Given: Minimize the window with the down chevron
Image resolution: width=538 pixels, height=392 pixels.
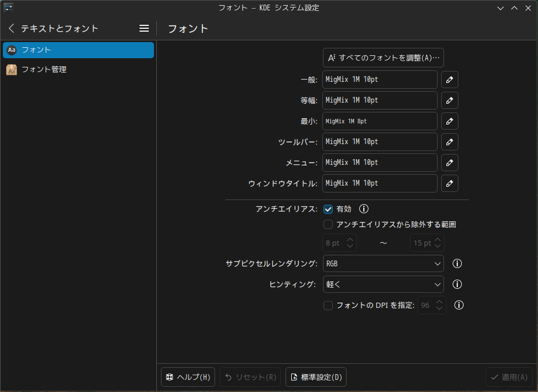Looking at the screenshot, I should tap(501, 8).
